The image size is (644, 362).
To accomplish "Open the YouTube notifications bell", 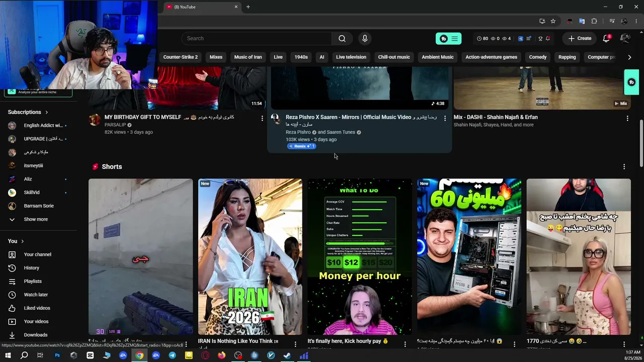I will [606, 38].
